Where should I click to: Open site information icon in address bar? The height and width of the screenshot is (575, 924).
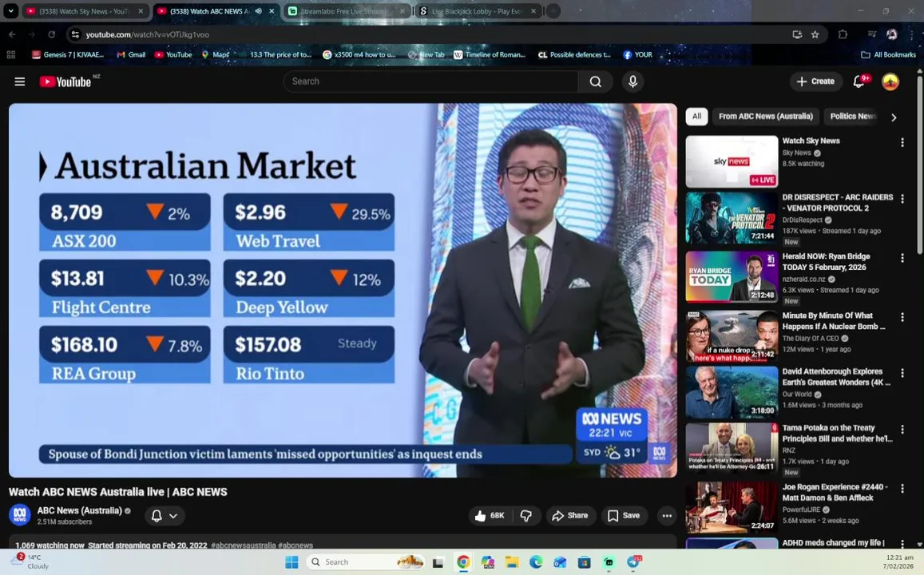(x=75, y=35)
